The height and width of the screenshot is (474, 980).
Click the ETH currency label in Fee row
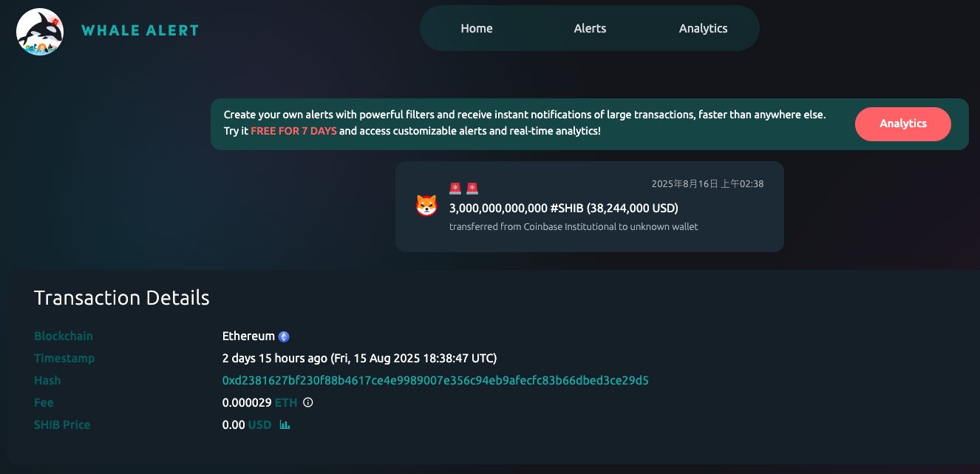tap(286, 403)
